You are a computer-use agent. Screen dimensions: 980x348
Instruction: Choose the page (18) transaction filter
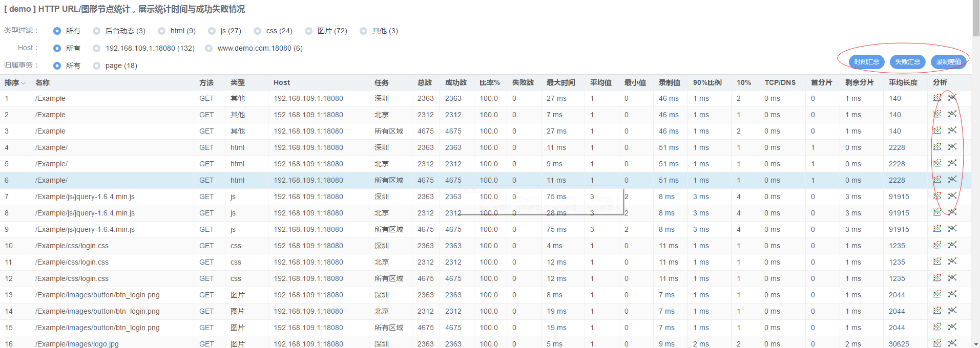96,66
